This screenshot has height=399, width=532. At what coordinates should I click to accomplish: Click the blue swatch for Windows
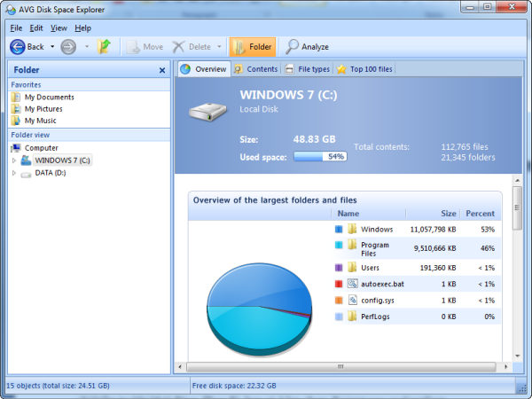(x=339, y=230)
